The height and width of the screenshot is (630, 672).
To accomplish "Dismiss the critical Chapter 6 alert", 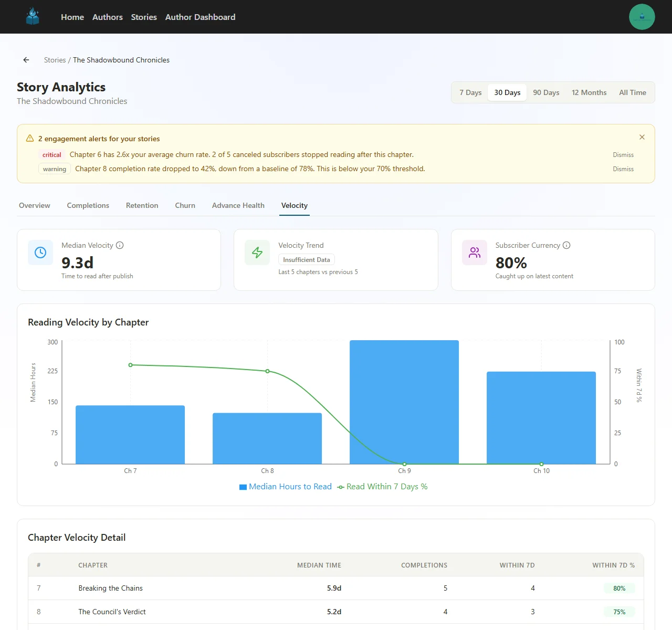I will point(623,155).
